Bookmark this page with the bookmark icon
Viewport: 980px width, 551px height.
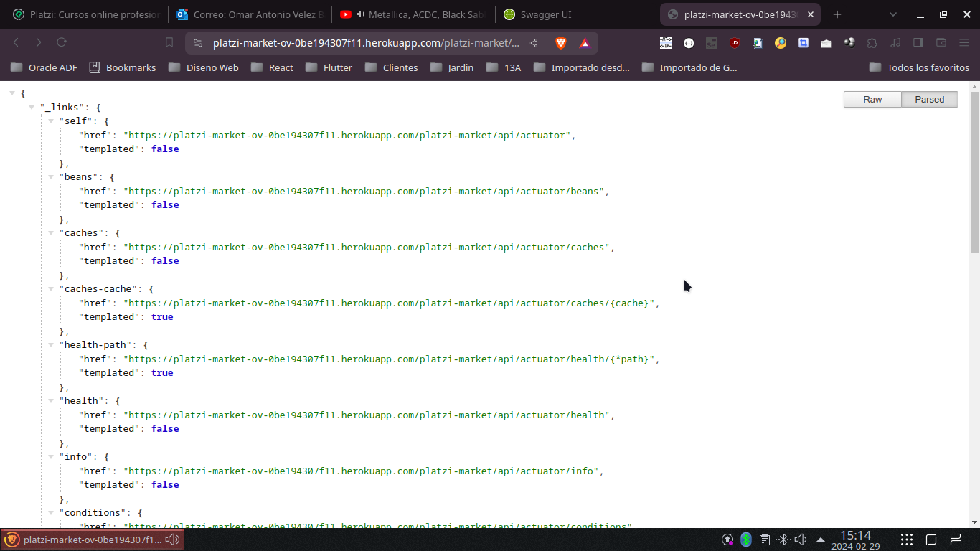click(x=169, y=43)
